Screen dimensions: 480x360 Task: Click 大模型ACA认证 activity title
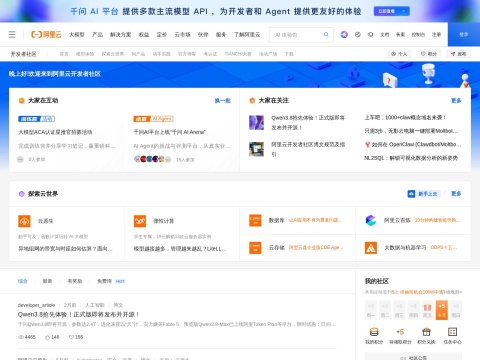pyautogui.click(x=55, y=132)
